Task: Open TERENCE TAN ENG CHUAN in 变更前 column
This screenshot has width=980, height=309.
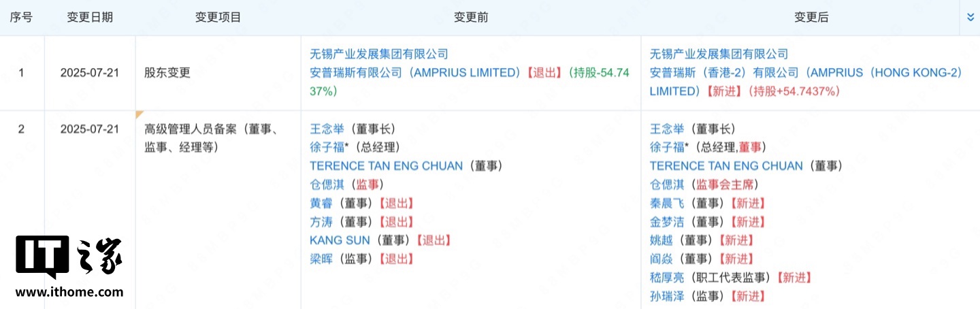Action: [x=386, y=165]
